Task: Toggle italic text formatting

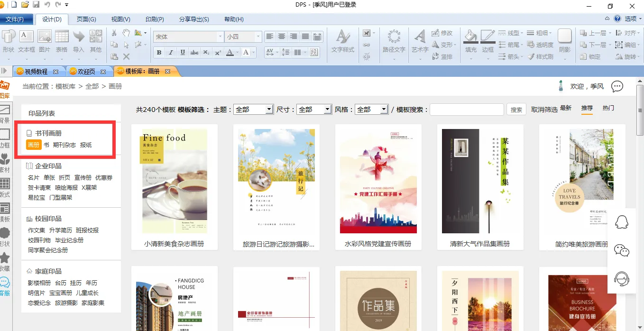Action: (171, 53)
